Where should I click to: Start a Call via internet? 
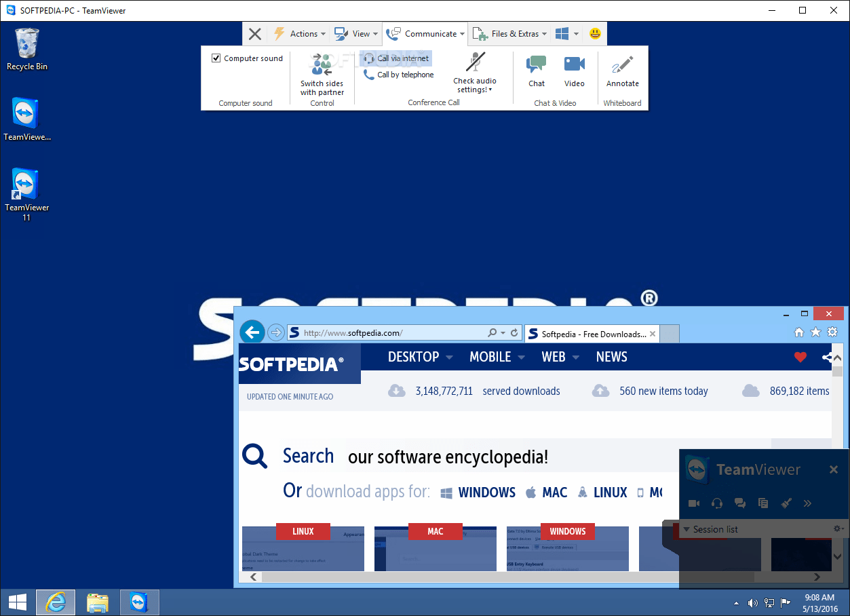(x=396, y=58)
